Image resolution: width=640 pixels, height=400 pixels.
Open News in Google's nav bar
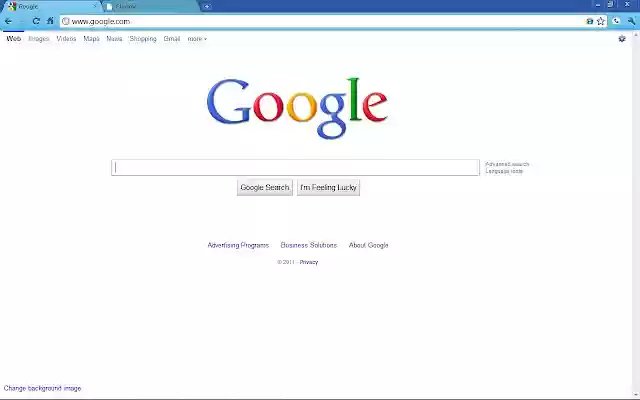tap(114, 39)
